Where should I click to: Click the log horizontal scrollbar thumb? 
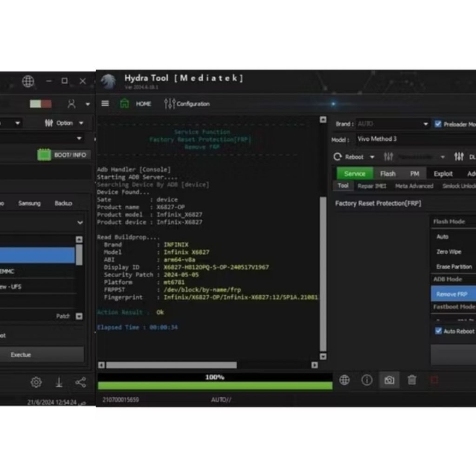click(x=171, y=365)
